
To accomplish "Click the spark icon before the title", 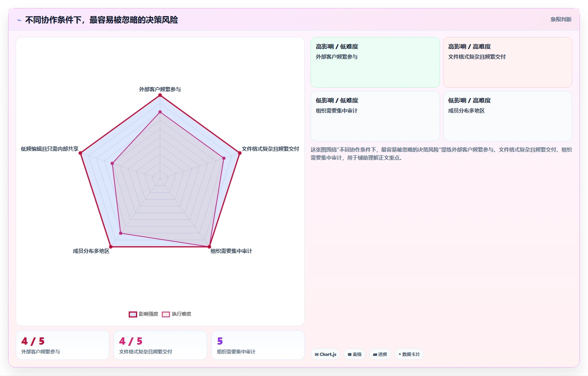I will tap(19, 20).
